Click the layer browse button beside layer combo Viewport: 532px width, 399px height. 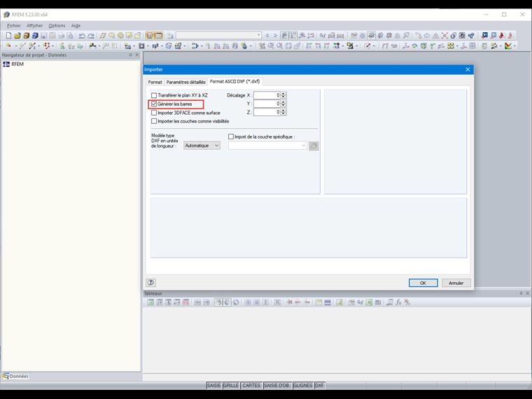314,146
